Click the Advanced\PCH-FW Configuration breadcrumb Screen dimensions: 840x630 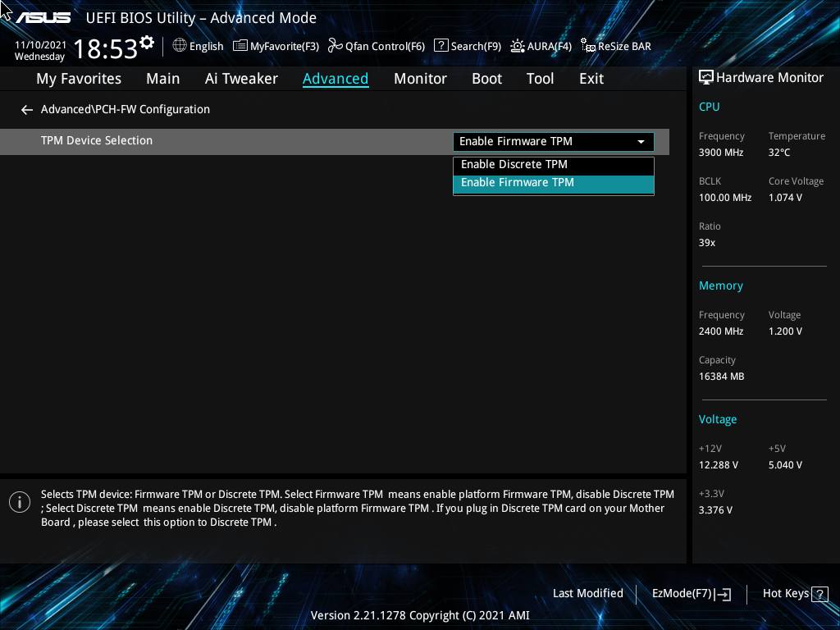(x=126, y=109)
